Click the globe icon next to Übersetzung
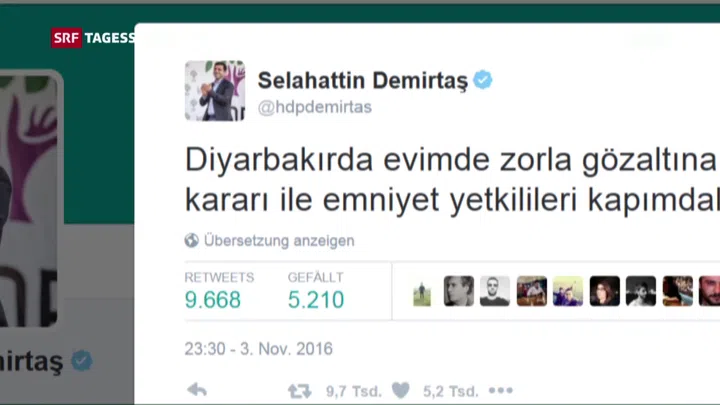The image size is (720, 405). tap(191, 240)
